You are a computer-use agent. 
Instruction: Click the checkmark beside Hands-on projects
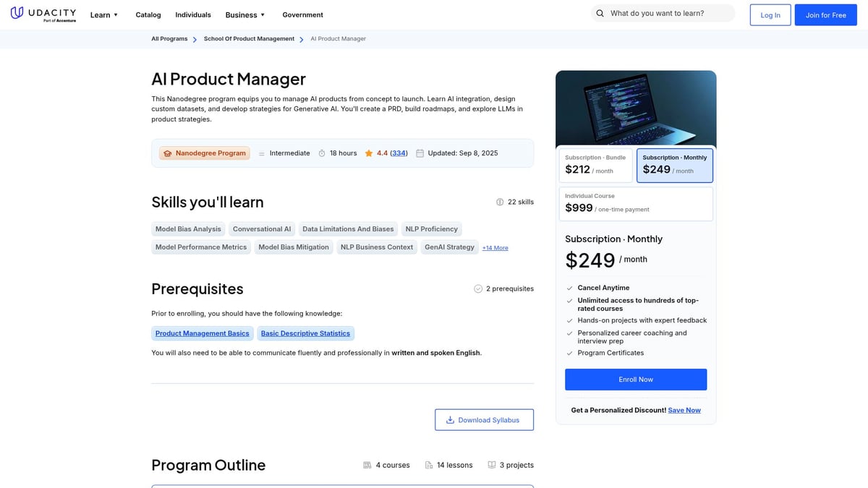click(570, 321)
